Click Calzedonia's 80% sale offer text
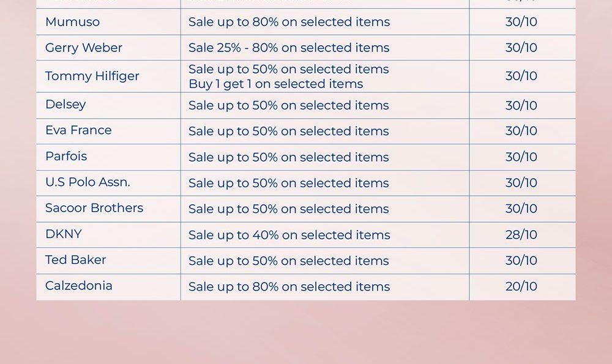The height and width of the screenshot is (364, 612). [x=289, y=286]
